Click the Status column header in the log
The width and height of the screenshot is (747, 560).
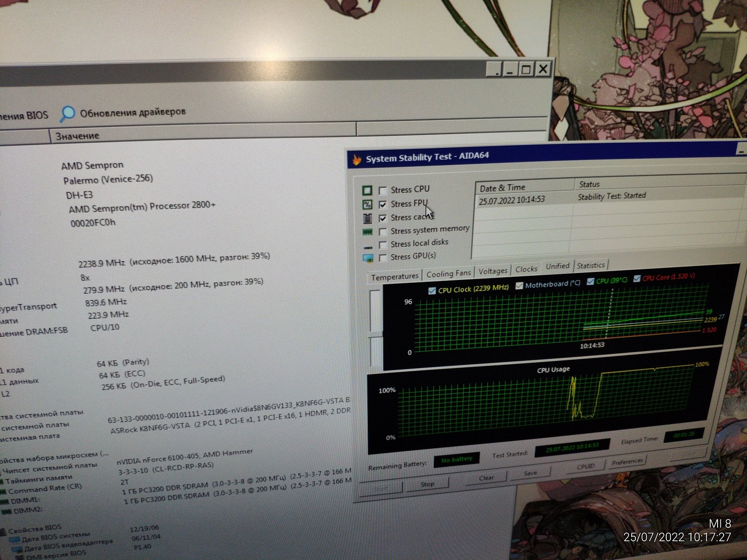[660, 182]
